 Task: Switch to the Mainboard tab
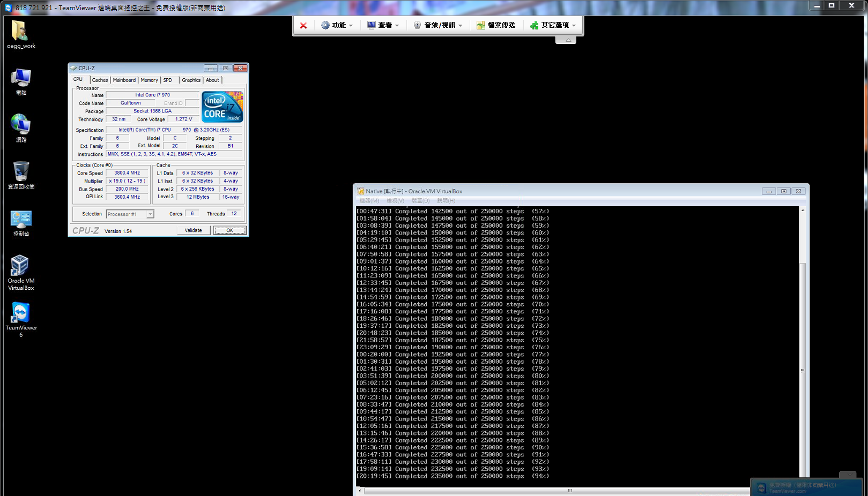click(x=124, y=80)
